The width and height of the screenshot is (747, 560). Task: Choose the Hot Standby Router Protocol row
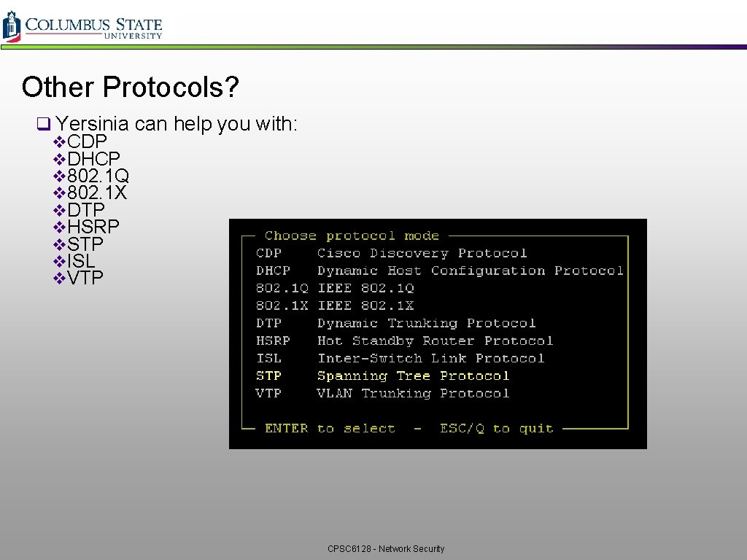click(x=404, y=341)
